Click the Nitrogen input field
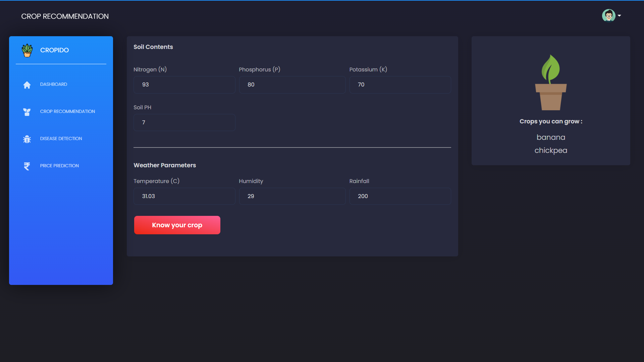Image resolution: width=644 pixels, height=362 pixels. (x=184, y=84)
